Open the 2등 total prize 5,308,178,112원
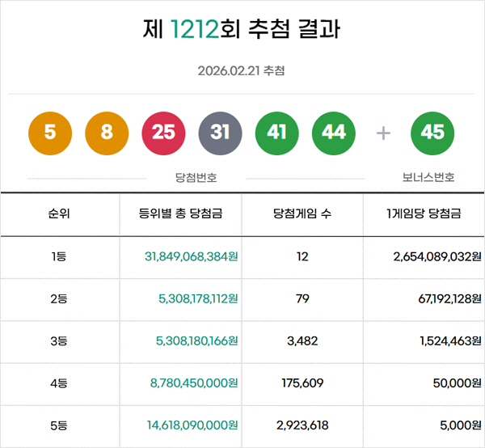The height and width of the screenshot is (448, 485). click(x=197, y=299)
